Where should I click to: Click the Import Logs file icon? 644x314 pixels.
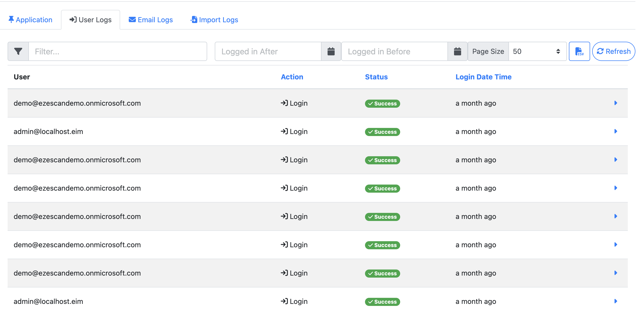[x=194, y=19]
